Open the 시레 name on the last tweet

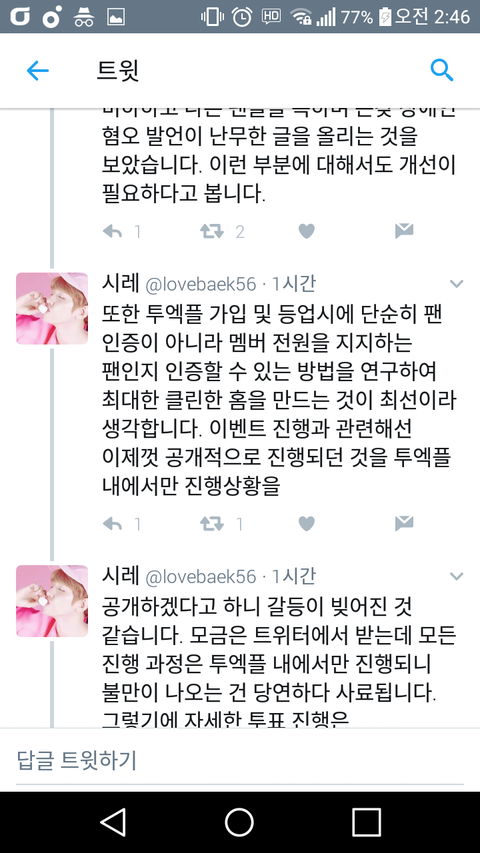(x=121, y=576)
